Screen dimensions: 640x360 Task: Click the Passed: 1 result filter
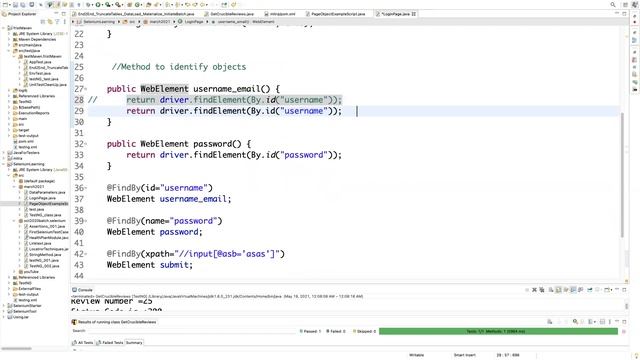pos(311,331)
